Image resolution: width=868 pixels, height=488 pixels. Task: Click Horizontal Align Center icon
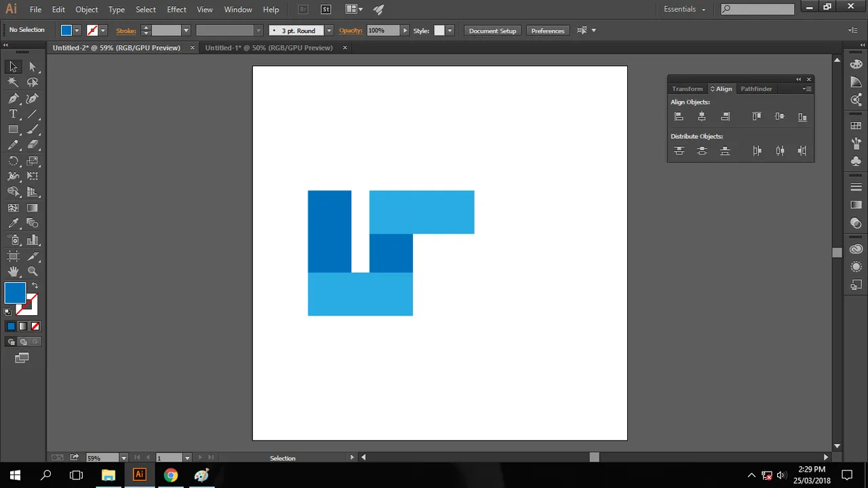pyautogui.click(x=702, y=117)
